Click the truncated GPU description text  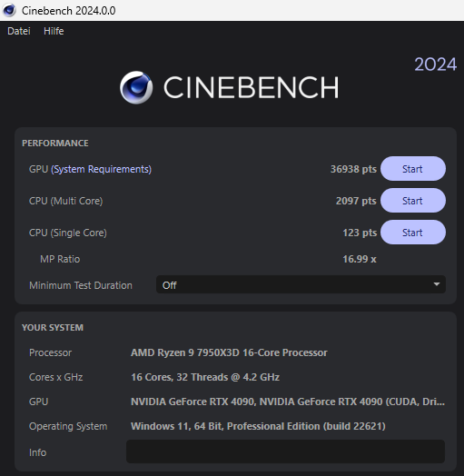[x=288, y=402]
